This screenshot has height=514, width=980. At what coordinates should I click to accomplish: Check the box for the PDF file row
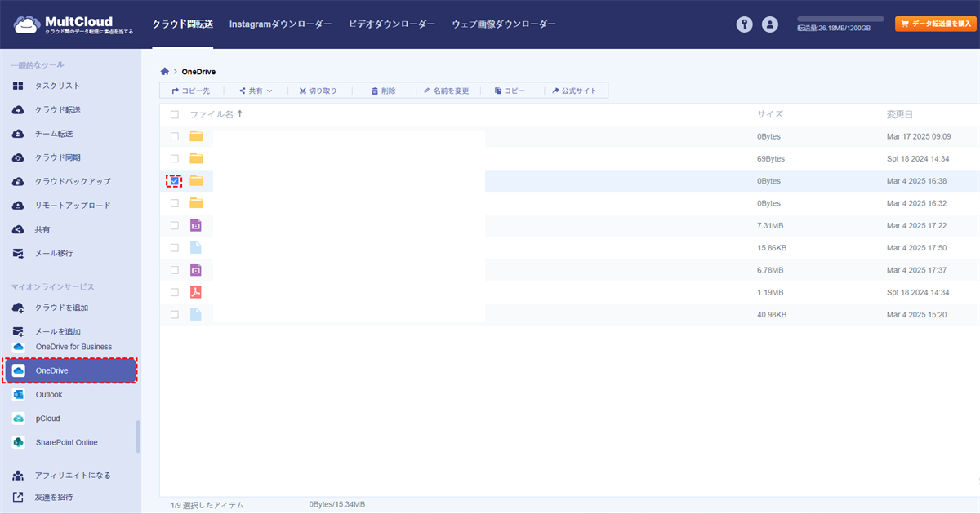(174, 292)
